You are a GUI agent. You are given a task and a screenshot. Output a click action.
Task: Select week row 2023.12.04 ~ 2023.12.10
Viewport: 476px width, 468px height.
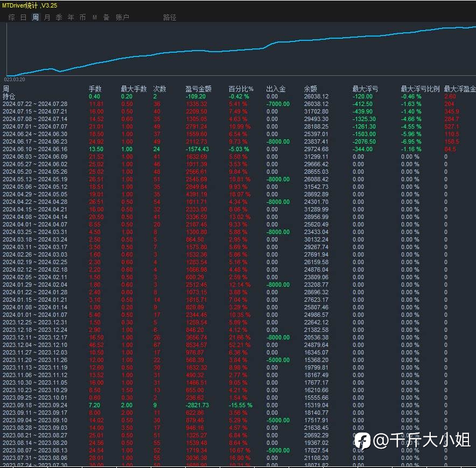[x=238, y=345]
